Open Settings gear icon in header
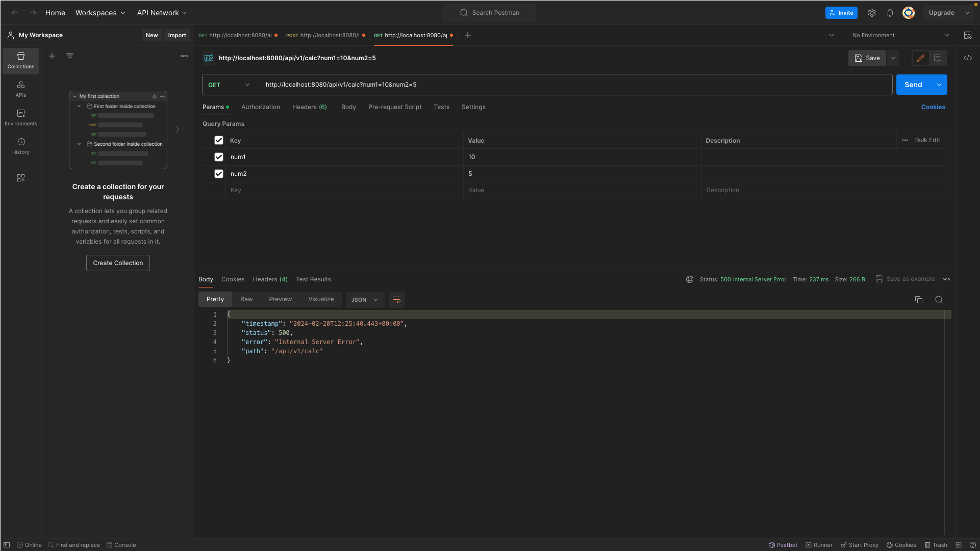The height and width of the screenshot is (551, 980). [872, 13]
